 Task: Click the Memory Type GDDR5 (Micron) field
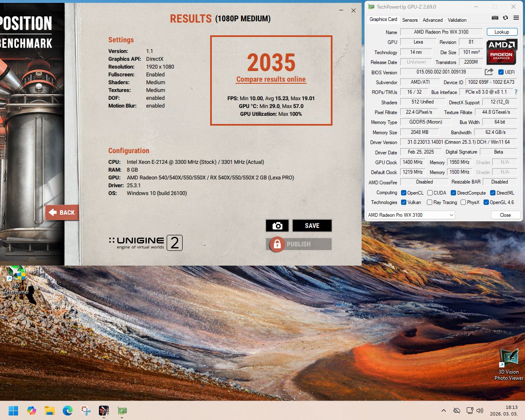click(x=426, y=122)
